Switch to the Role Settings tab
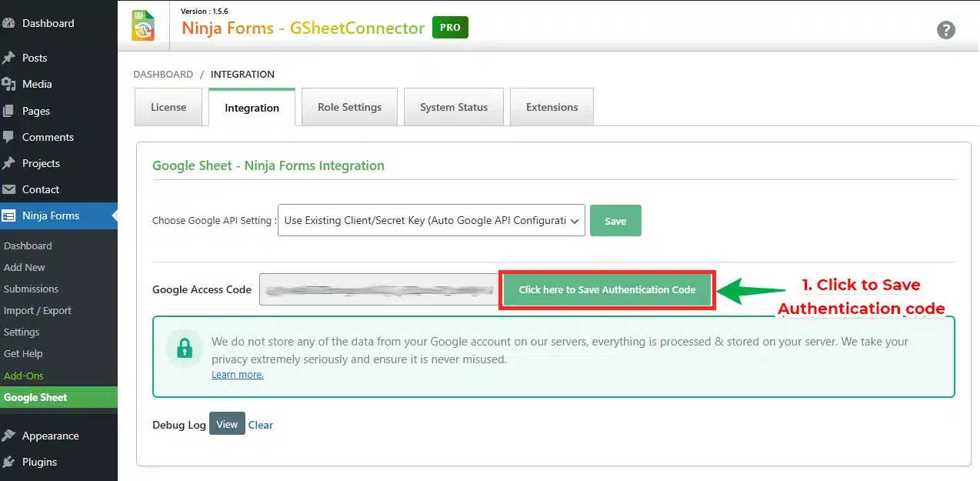980x481 pixels. coord(349,107)
